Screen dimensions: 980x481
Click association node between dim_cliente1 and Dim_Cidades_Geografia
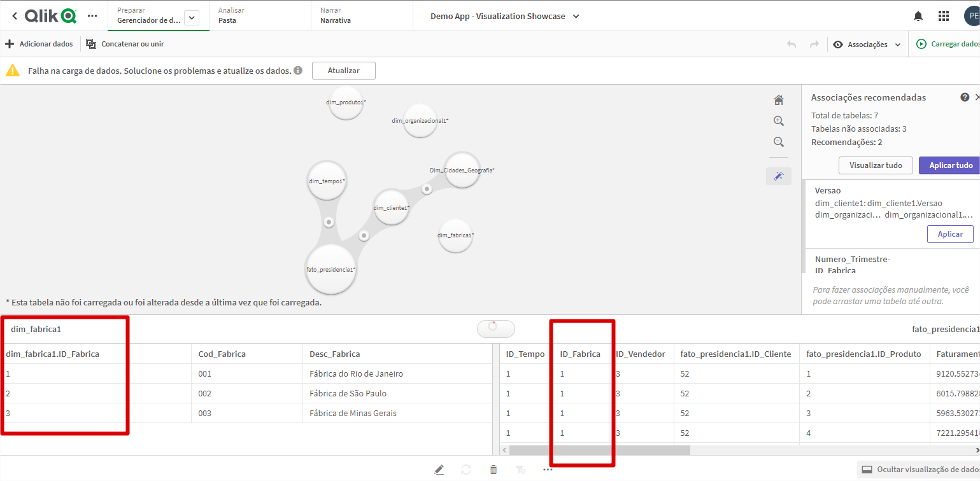427,189
